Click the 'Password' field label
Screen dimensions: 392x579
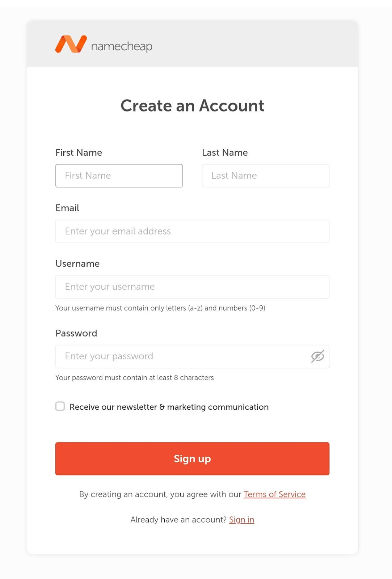[x=76, y=333]
